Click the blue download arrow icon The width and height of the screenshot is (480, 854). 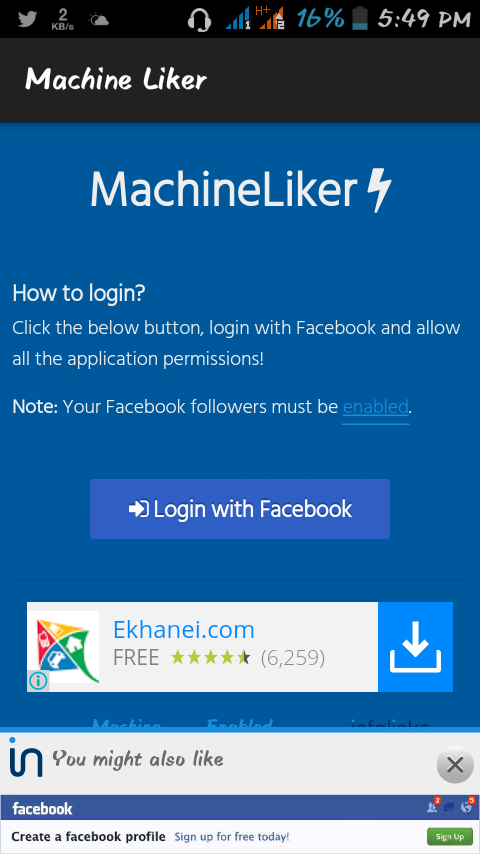click(415, 646)
